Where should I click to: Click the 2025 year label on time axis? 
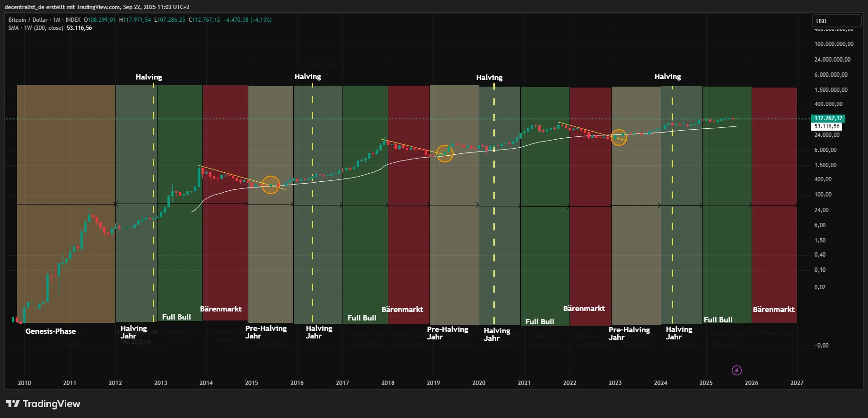click(706, 383)
